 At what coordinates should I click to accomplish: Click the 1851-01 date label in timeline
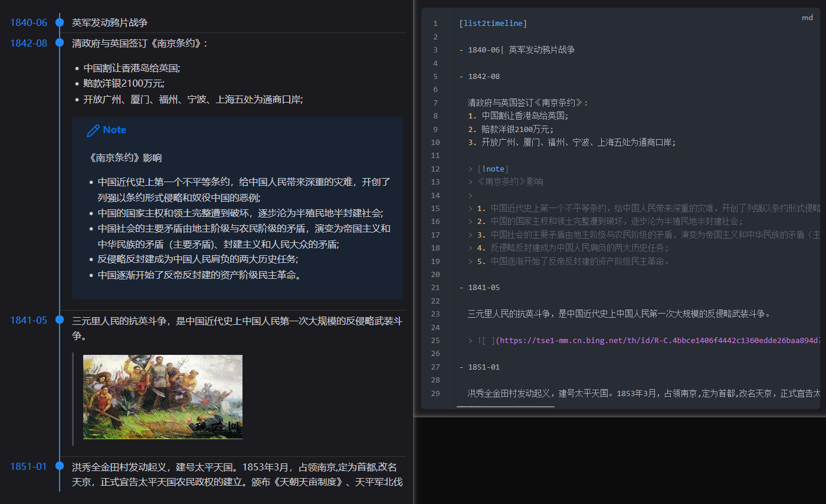(28, 466)
